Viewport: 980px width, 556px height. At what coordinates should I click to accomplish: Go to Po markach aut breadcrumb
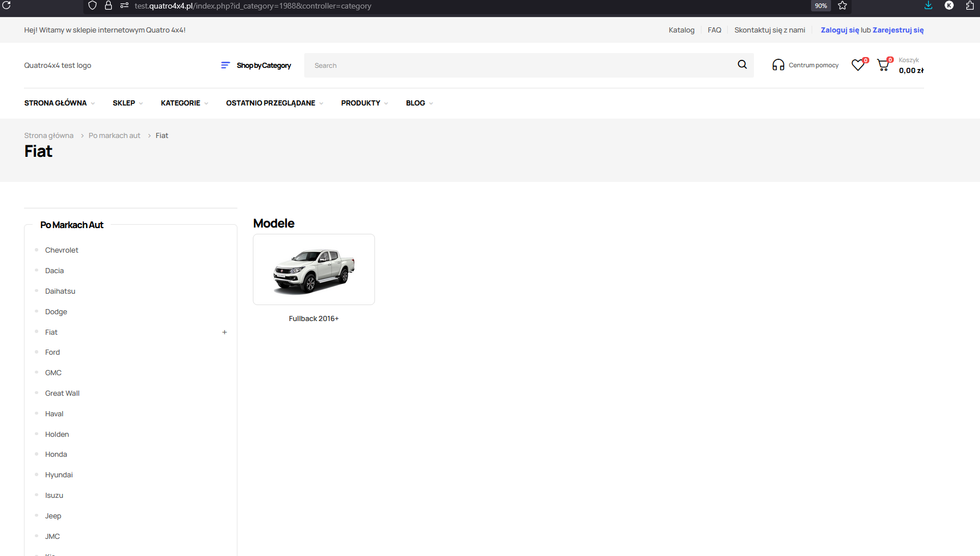pos(114,136)
